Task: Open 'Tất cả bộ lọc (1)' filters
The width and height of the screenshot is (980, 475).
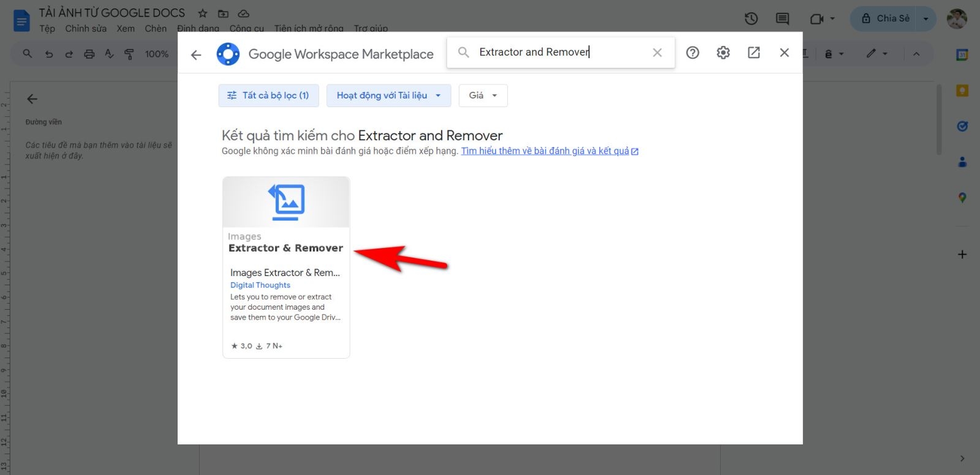Action: point(268,95)
